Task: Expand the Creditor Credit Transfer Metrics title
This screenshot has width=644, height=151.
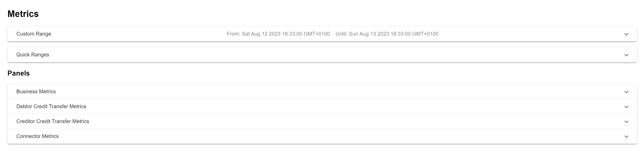Action: click(53, 121)
